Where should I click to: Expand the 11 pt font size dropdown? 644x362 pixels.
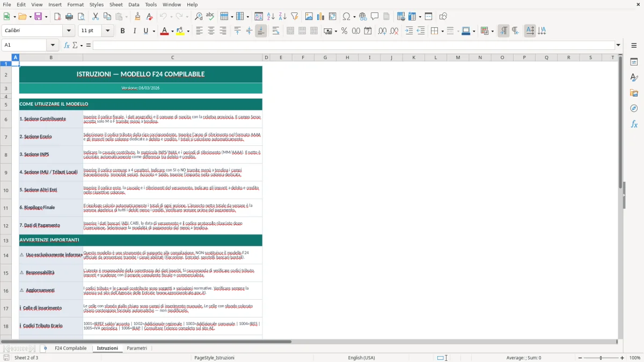108,31
